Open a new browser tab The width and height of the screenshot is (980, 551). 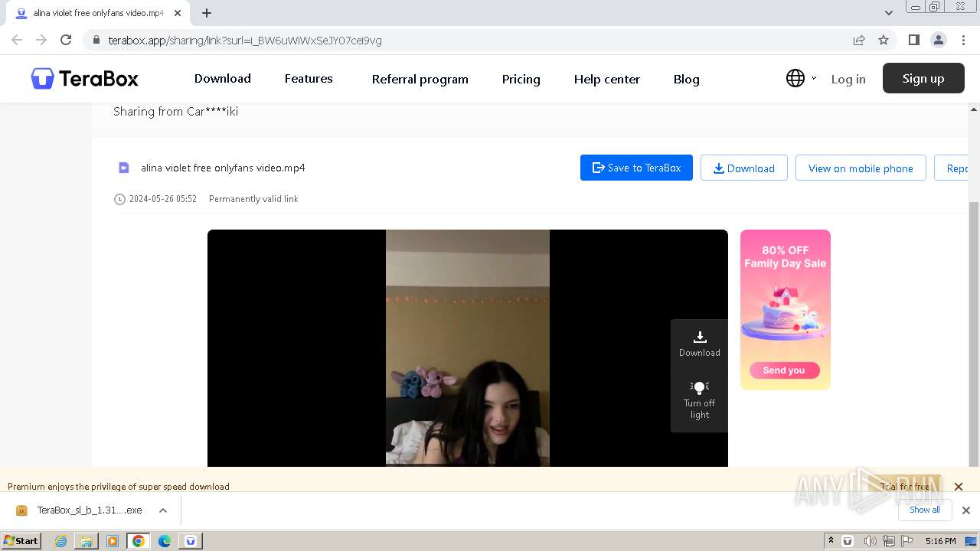point(207,13)
